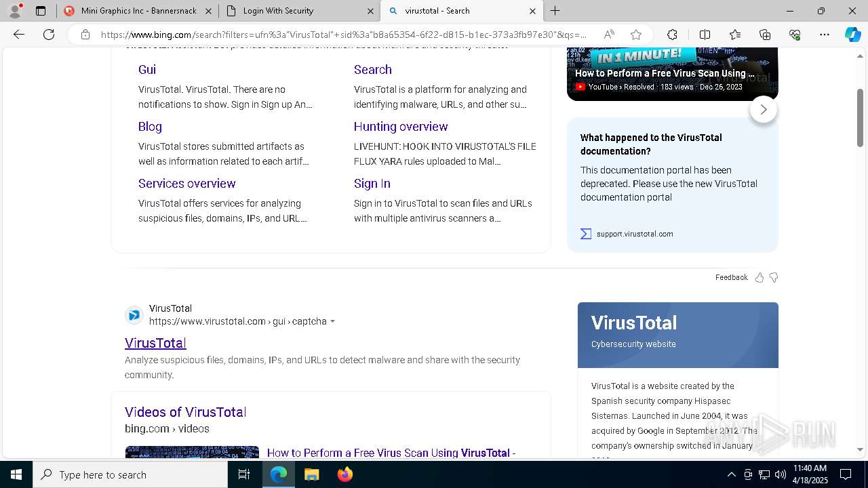The image size is (868, 488).
Task: Open Extensions puzzle icon
Action: coord(672,35)
